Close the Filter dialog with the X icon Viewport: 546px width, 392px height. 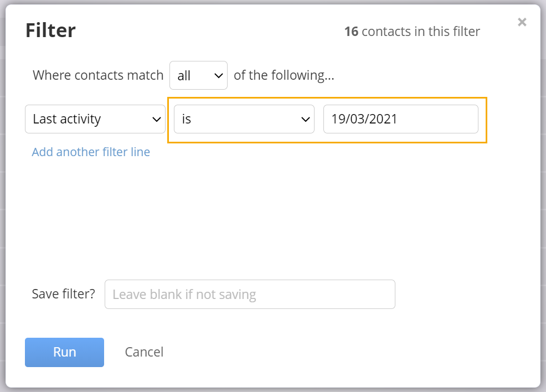tap(522, 22)
